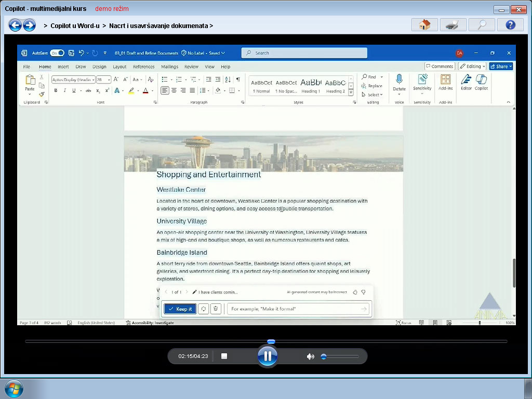Open the Comments button

(440, 66)
